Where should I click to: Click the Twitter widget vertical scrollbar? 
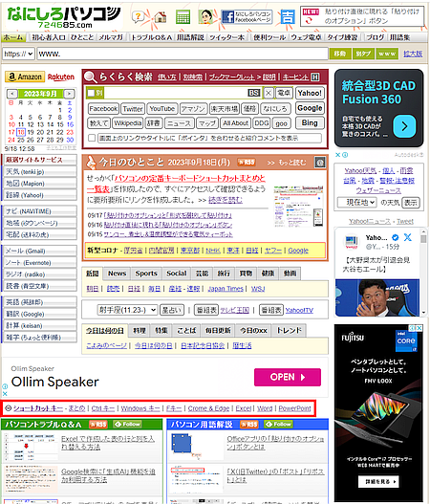coord(423,272)
